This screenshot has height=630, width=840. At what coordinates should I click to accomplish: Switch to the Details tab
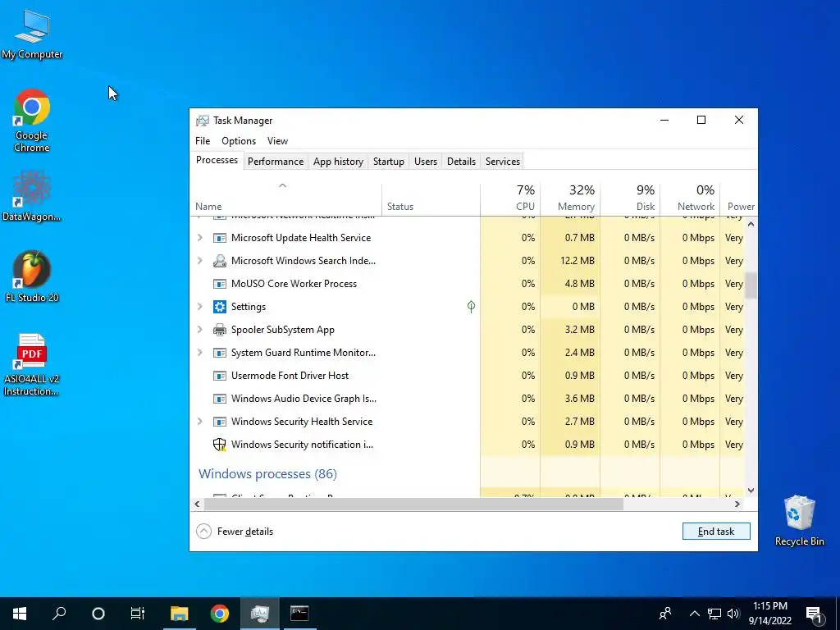point(461,162)
